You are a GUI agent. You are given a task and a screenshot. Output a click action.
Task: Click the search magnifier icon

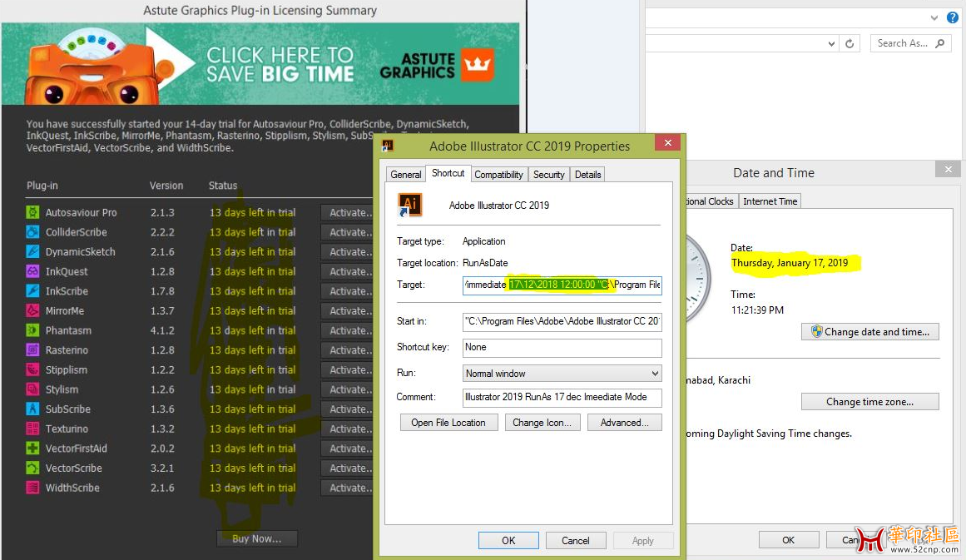(x=939, y=43)
